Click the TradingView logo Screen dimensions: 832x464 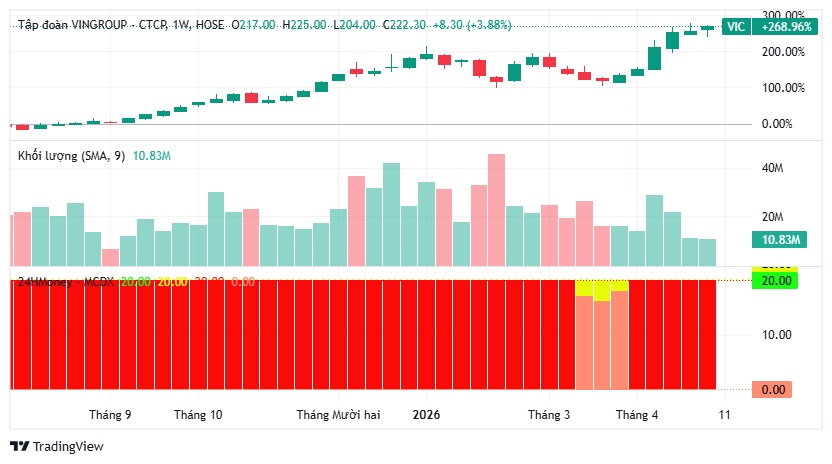coord(20,446)
